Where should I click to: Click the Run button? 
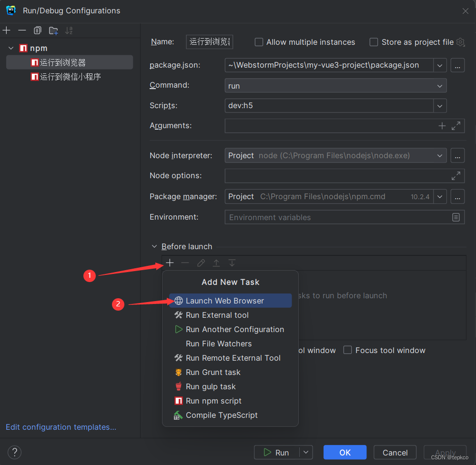(x=276, y=452)
